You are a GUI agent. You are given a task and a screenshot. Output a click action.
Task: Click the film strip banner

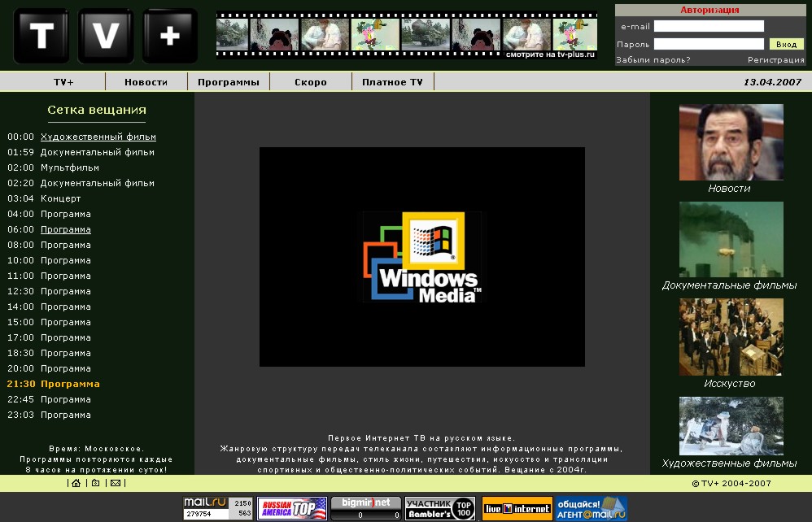407,36
